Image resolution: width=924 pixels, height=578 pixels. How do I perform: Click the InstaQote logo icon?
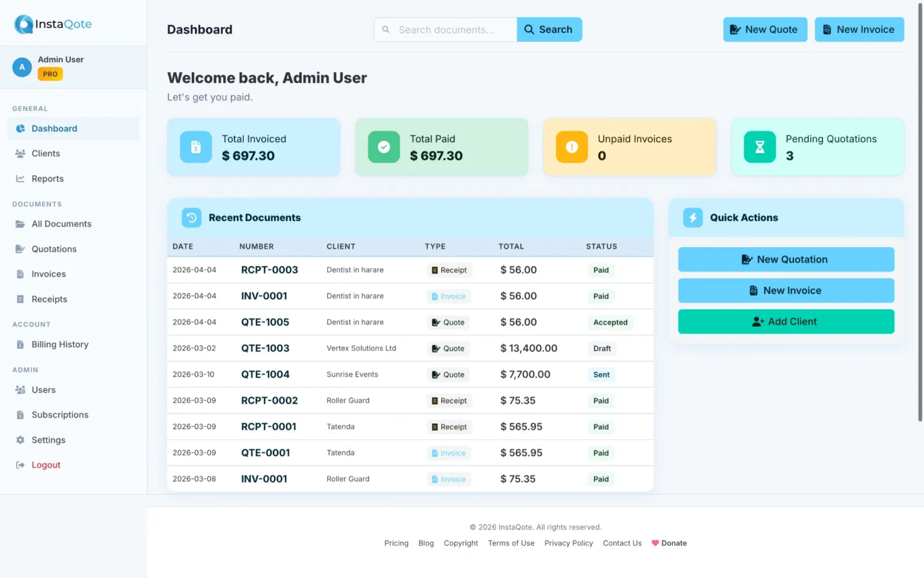click(x=24, y=24)
